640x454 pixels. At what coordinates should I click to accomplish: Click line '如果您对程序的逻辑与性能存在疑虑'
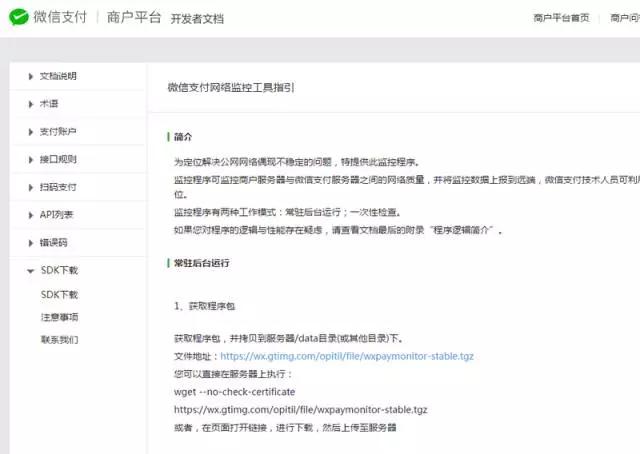click(x=338, y=230)
